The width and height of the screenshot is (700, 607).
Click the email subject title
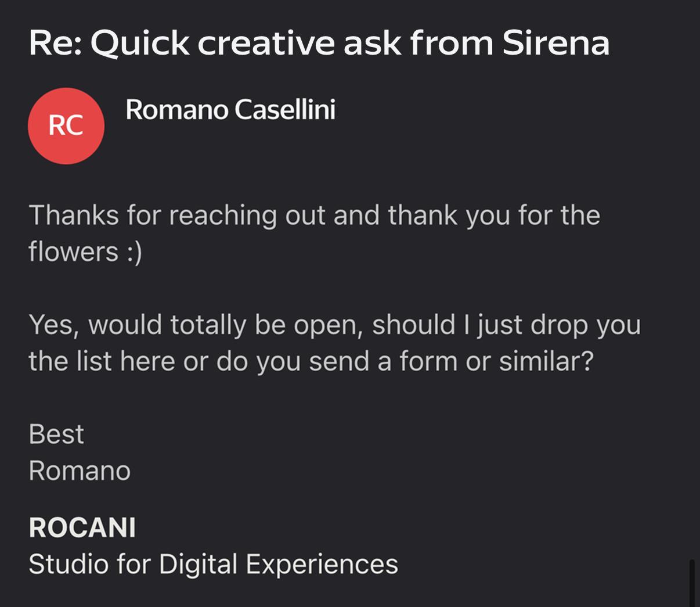(319, 43)
